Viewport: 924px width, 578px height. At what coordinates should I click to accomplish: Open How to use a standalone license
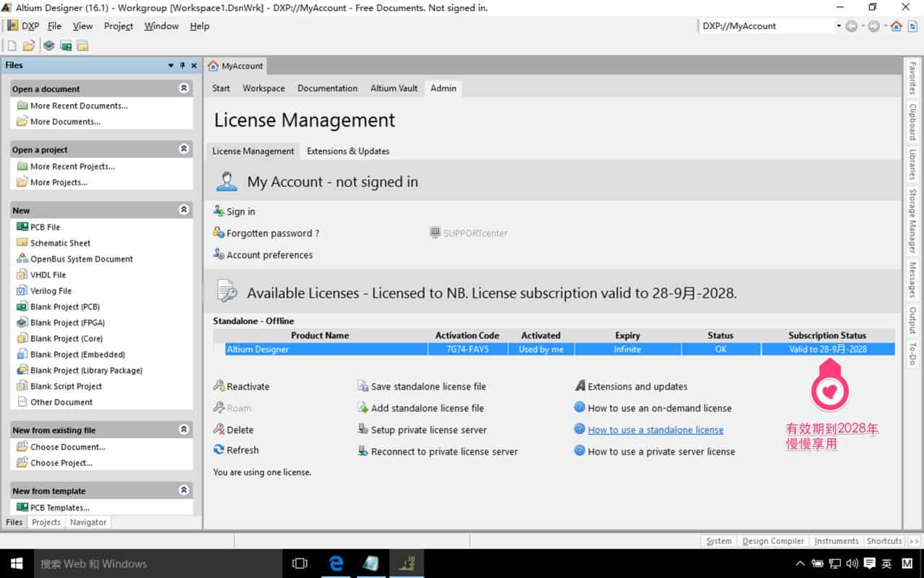[x=655, y=430]
